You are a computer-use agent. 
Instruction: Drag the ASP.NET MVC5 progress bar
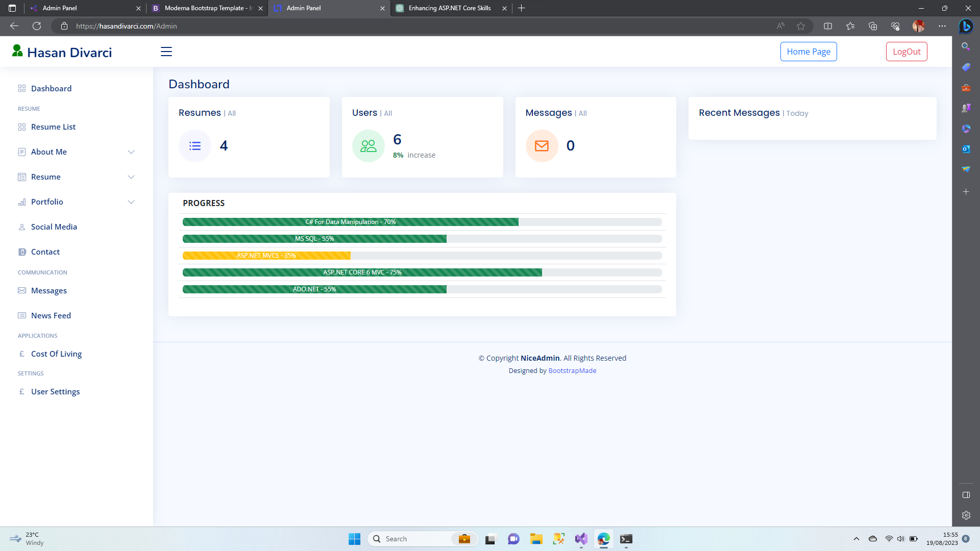(266, 255)
